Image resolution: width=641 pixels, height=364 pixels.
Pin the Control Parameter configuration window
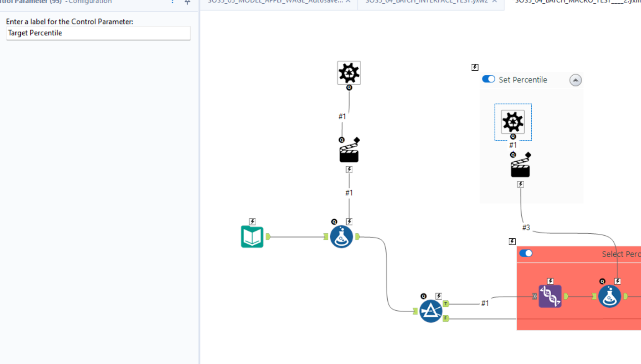187,2
